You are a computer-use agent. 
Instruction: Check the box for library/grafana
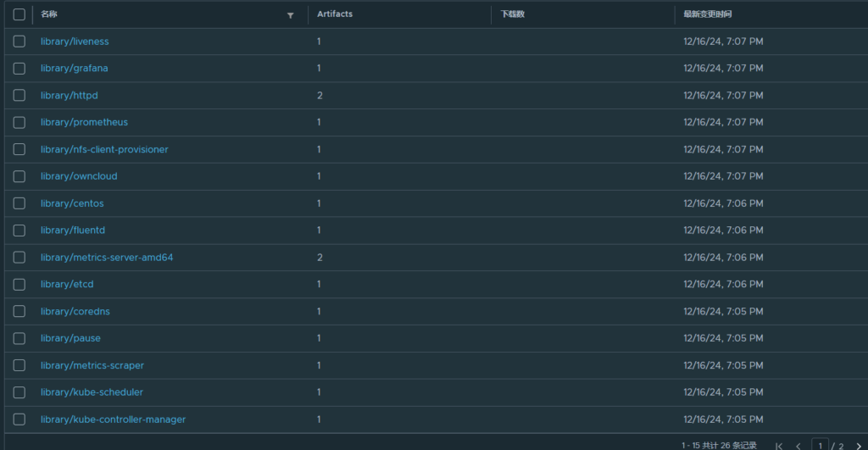pos(19,69)
